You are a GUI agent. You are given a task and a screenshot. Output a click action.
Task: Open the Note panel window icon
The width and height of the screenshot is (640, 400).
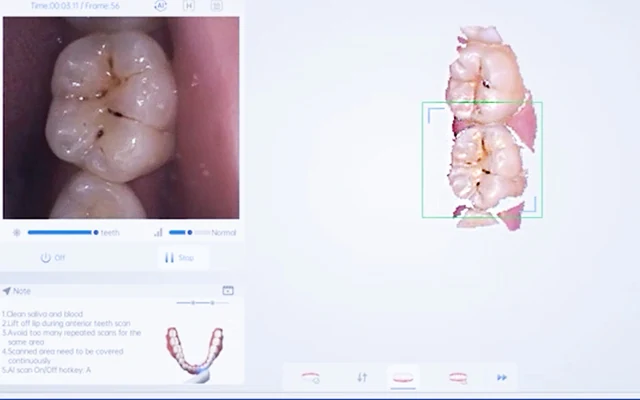pos(228,290)
